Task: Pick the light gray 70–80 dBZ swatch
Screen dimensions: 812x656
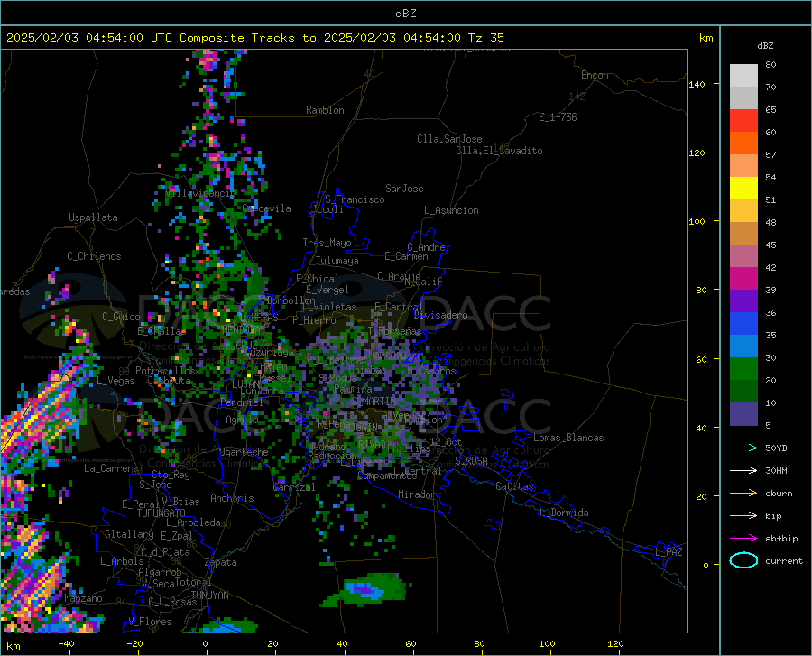Action: click(743, 76)
